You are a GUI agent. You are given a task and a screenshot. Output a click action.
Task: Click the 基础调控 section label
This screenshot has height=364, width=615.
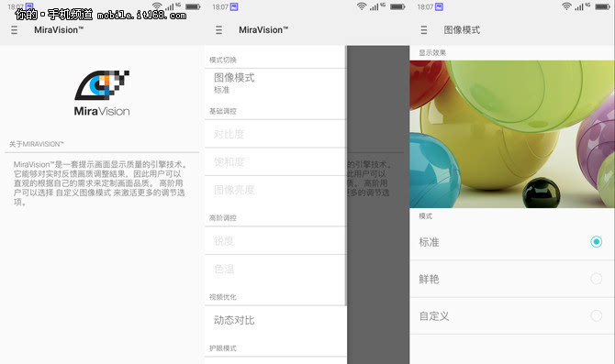[223, 111]
